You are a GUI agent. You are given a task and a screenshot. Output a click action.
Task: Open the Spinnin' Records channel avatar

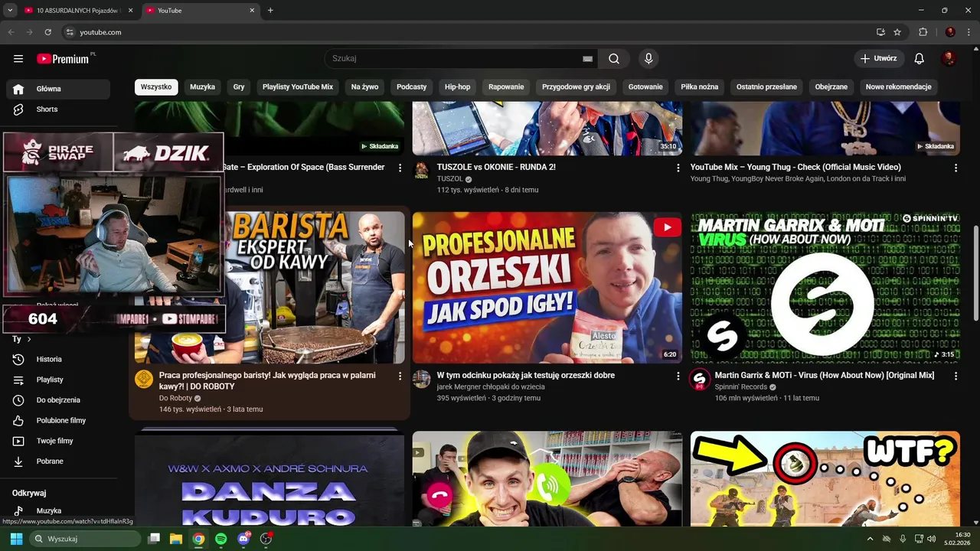click(x=700, y=380)
